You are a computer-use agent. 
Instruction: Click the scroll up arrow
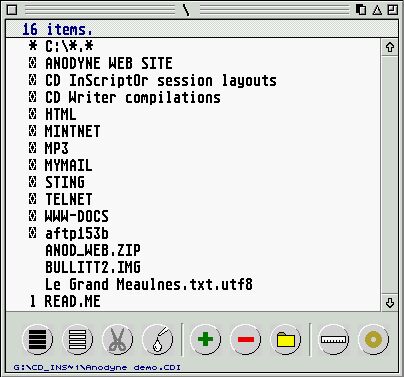coord(390,47)
